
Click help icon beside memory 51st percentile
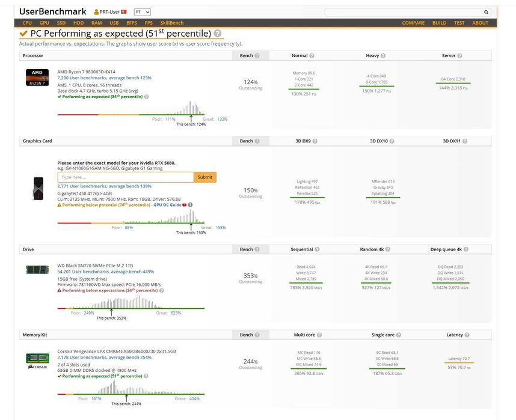tap(146, 376)
